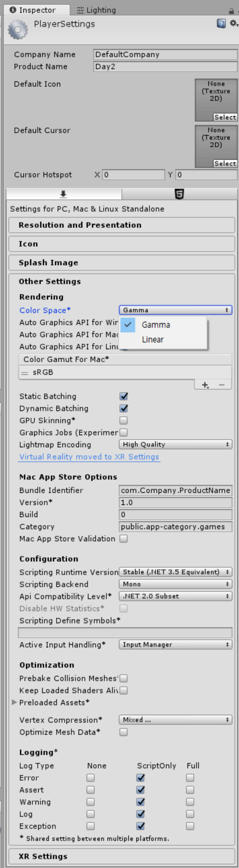Viewport: 239px width, 868px height.
Task: Click the Company Name text field
Action: click(165, 55)
